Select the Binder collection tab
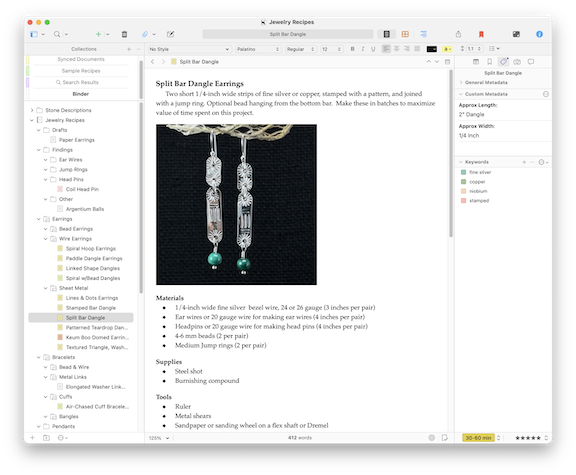576x475 pixels. [x=81, y=94]
